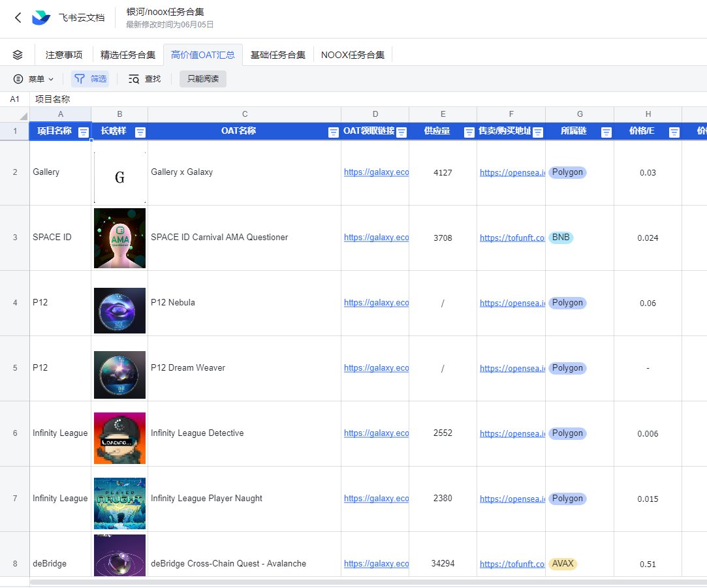The height and width of the screenshot is (588, 707).
Task: Switch to NOOX任务合集 tab
Action: click(x=353, y=55)
